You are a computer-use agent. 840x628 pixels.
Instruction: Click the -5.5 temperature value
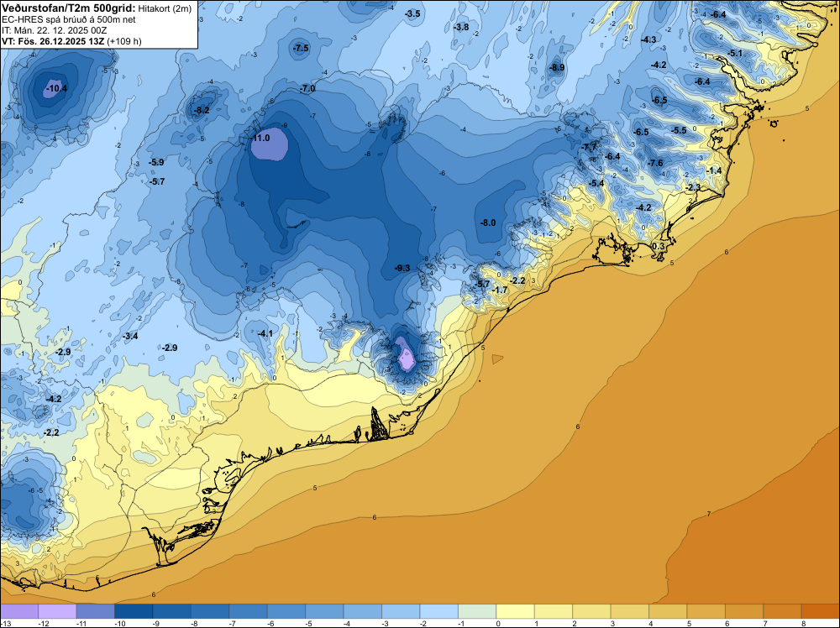[x=678, y=131]
